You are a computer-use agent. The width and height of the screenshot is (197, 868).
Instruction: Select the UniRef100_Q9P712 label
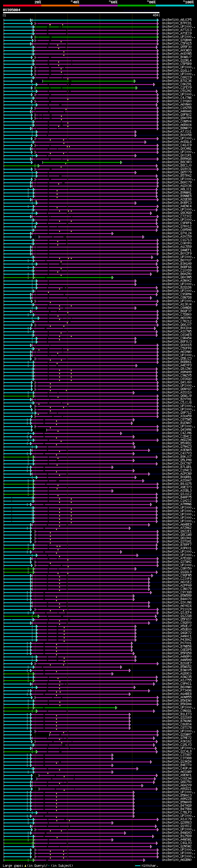[177, 413]
